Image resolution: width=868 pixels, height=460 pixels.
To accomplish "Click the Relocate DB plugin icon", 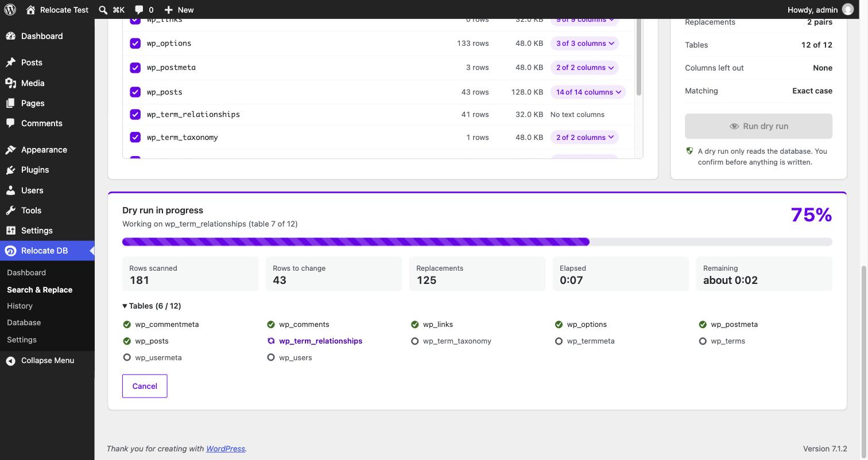I will click(10, 251).
